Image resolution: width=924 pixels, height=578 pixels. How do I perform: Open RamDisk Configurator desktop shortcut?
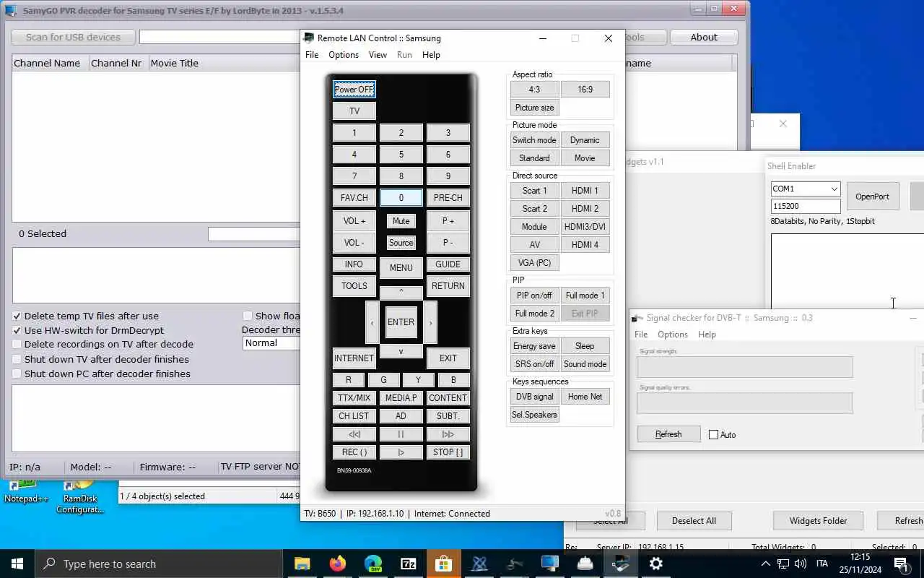[x=80, y=497]
